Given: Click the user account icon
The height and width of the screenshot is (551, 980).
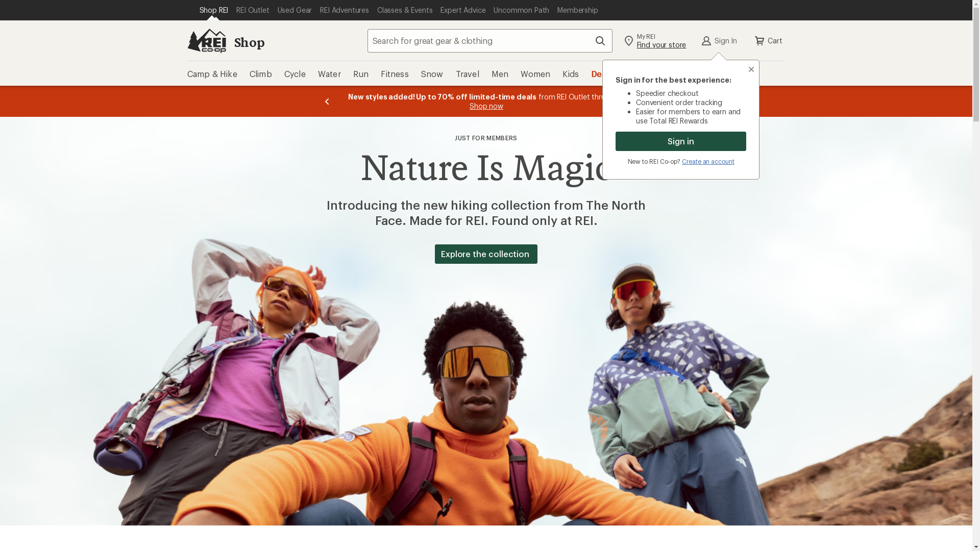Looking at the screenshot, I should pyautogui.click(x=706, y=41).
